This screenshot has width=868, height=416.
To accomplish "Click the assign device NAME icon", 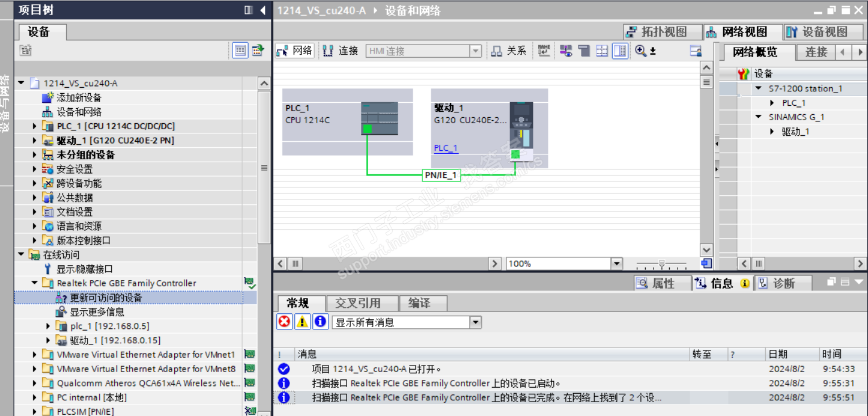I will 544,51.
